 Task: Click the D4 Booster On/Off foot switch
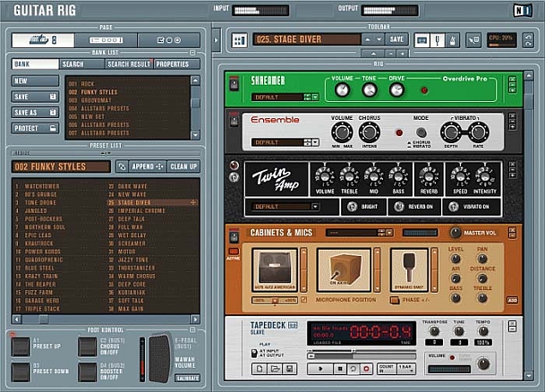pyautogui.click(x=88, y=372)
